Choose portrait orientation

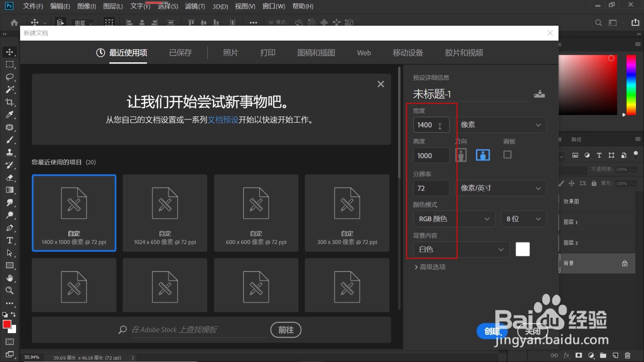461,155
